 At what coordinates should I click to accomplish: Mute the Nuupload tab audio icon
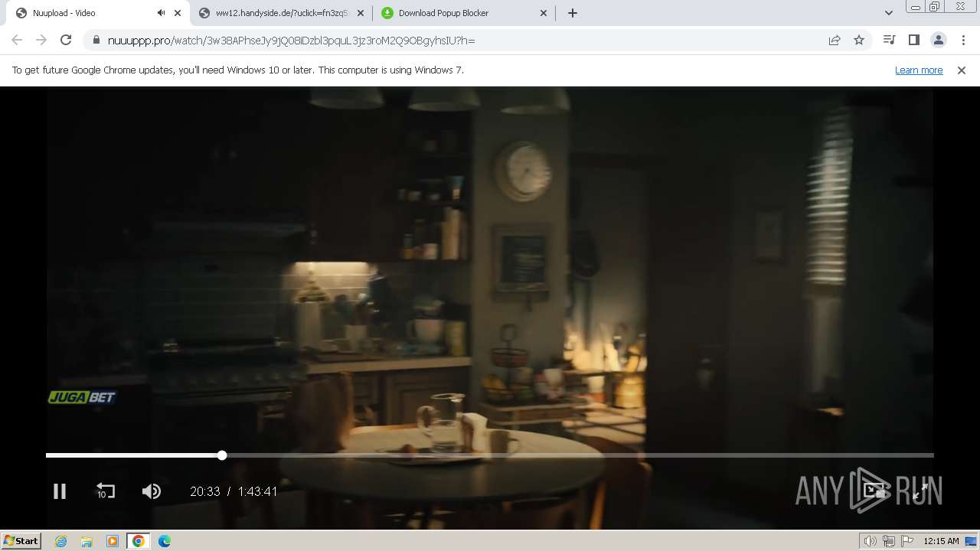click(x=161, y=13)
